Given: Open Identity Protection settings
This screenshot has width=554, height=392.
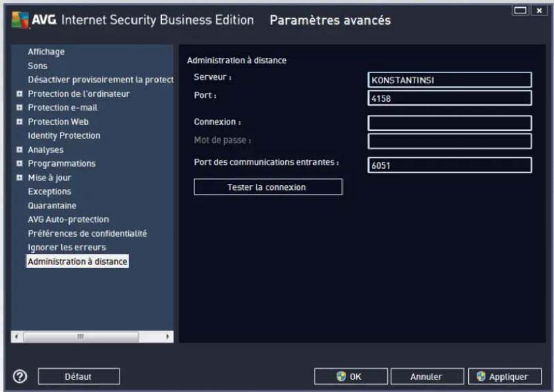Looking at the screenshot, I should click(64, 136).
